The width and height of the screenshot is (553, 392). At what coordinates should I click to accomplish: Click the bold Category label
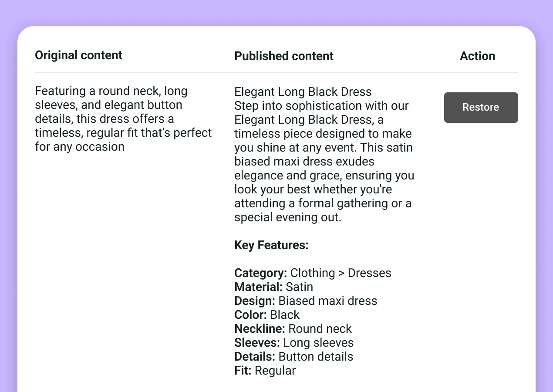click(x=260, y=273)
